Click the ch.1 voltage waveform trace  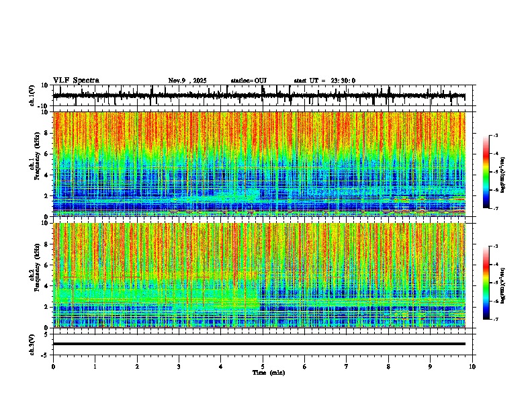point(259,96)
